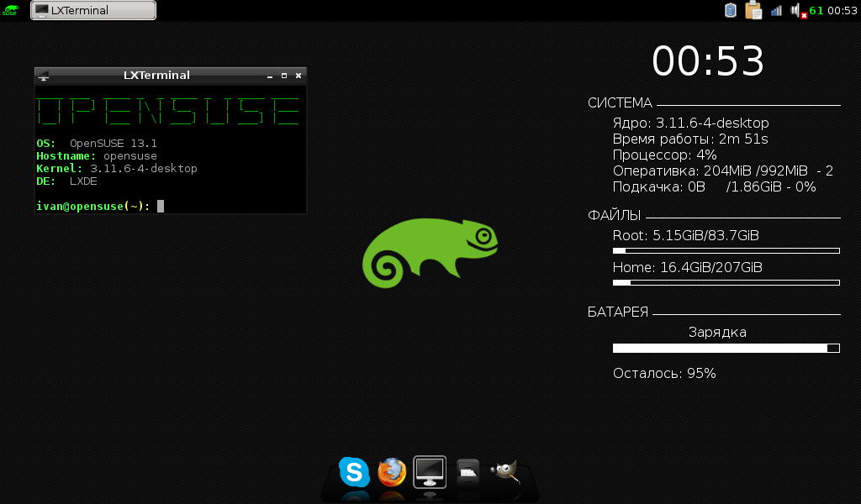This screenshot has width=861, height=504.
Task: Click the 'DE: LXDE' terminal line
Action: [67, 181]
